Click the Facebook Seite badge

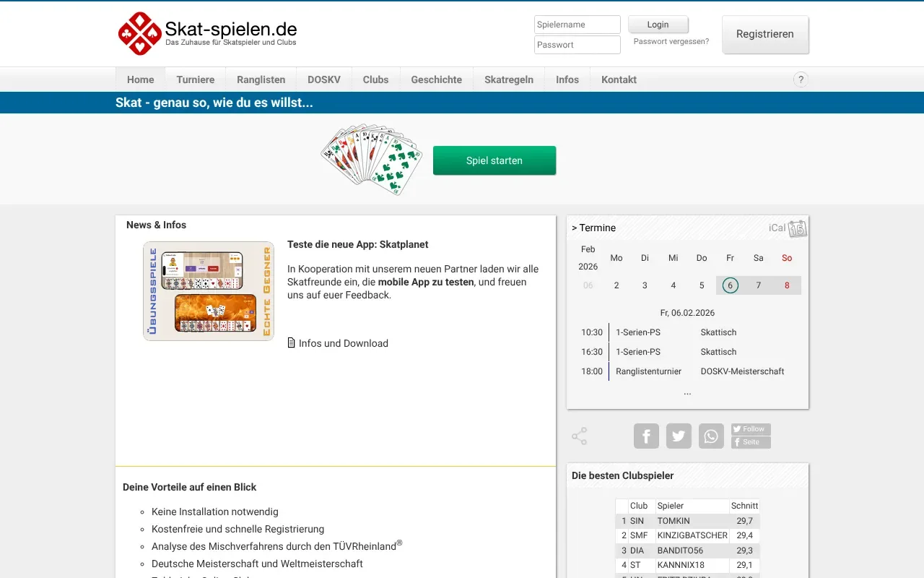(x=750, y=441)
